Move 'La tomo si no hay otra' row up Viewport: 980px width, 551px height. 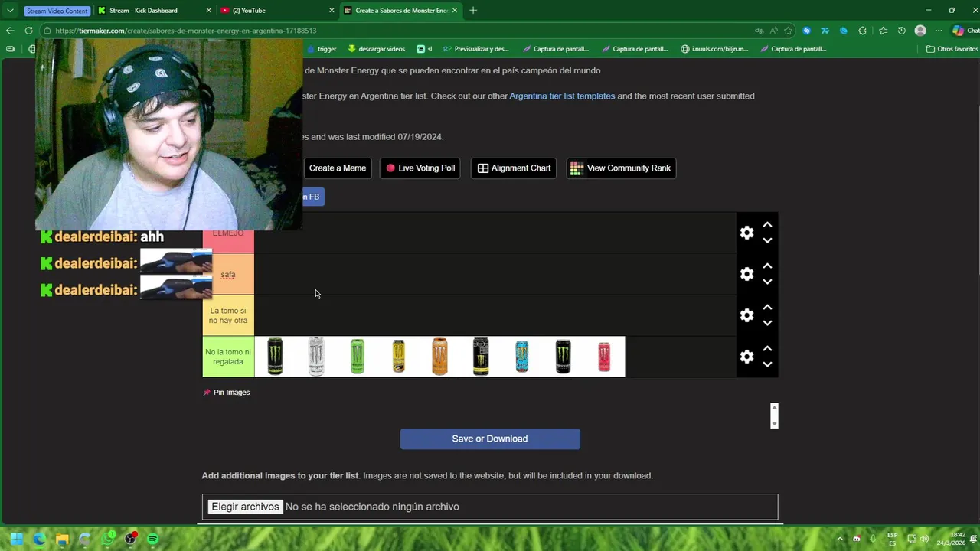pos(767,308)
